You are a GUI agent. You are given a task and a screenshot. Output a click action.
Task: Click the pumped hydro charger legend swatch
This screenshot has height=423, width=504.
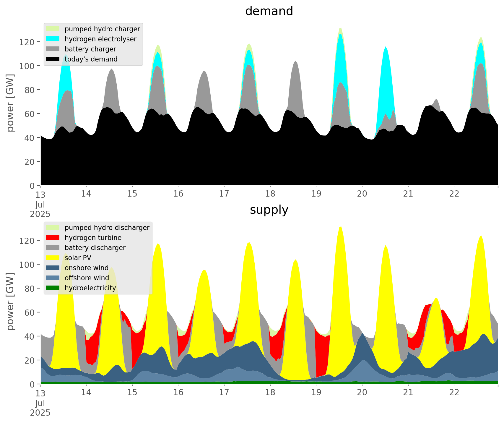[53, 29]
